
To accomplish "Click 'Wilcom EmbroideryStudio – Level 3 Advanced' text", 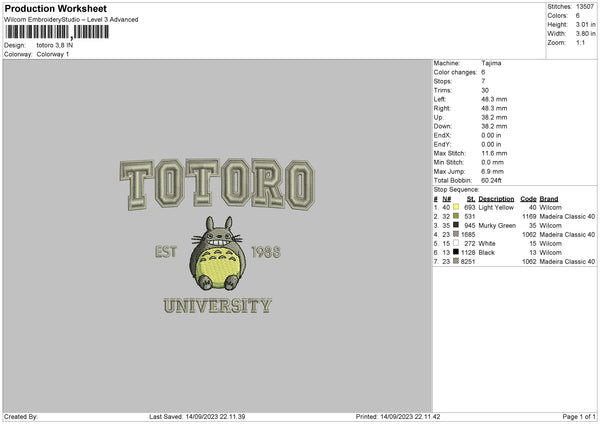I will [x=71, y=20].
